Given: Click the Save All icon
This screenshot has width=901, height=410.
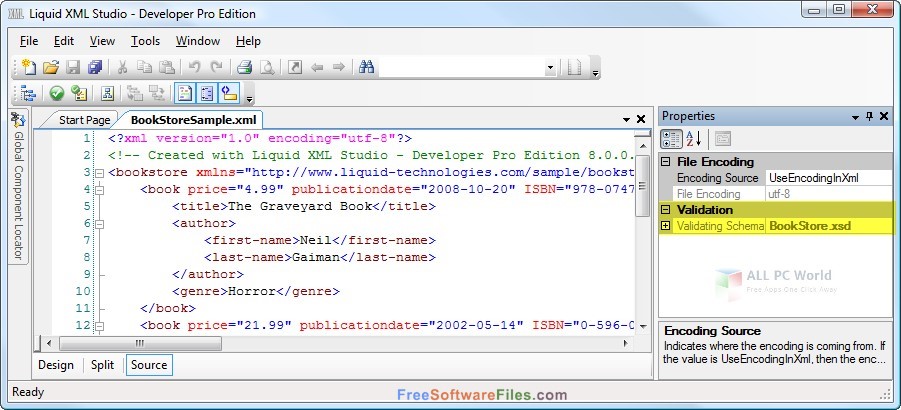Looking at the screenshot, I should (95, 67).
